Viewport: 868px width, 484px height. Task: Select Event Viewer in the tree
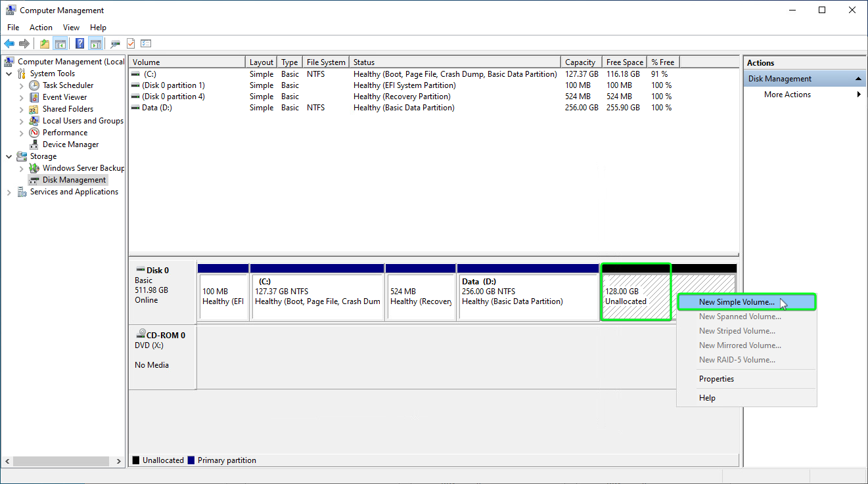pos(64,97)
